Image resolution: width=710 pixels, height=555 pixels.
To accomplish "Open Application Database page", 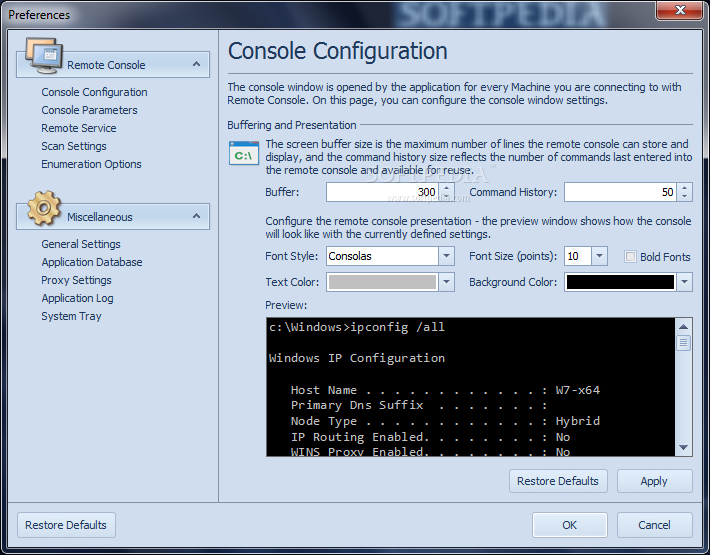I will (x=91, y=262).
